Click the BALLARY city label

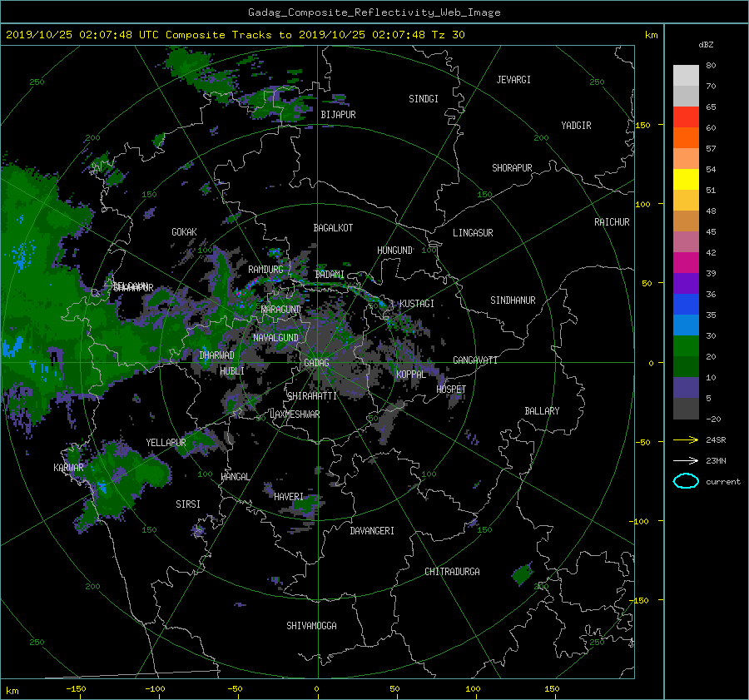pos(542,411)
